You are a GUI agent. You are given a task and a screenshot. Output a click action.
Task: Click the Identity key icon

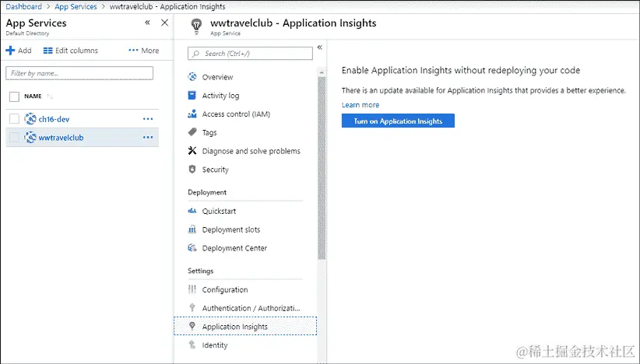click(x=192, y=345)
